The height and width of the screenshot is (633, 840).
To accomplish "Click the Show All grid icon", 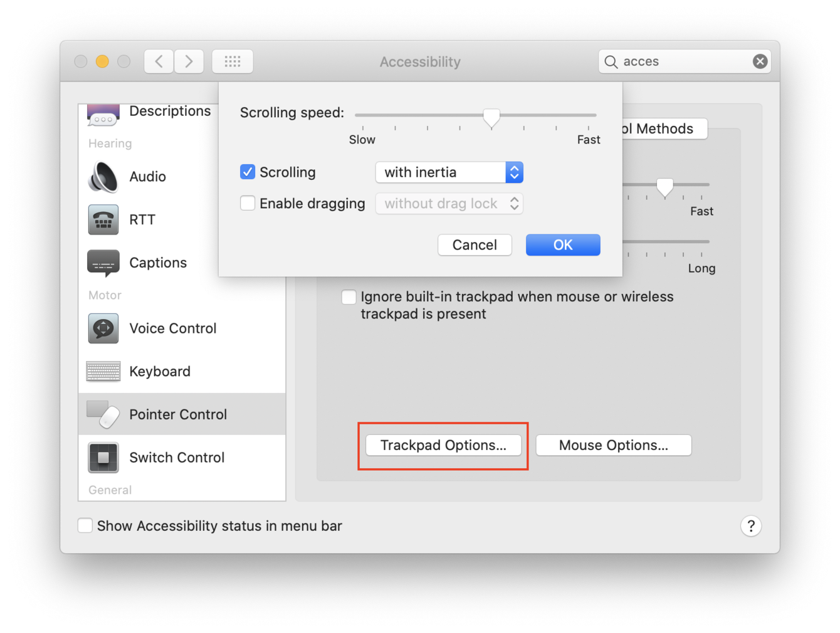I will pyautogui.click(x=233, y=61).
